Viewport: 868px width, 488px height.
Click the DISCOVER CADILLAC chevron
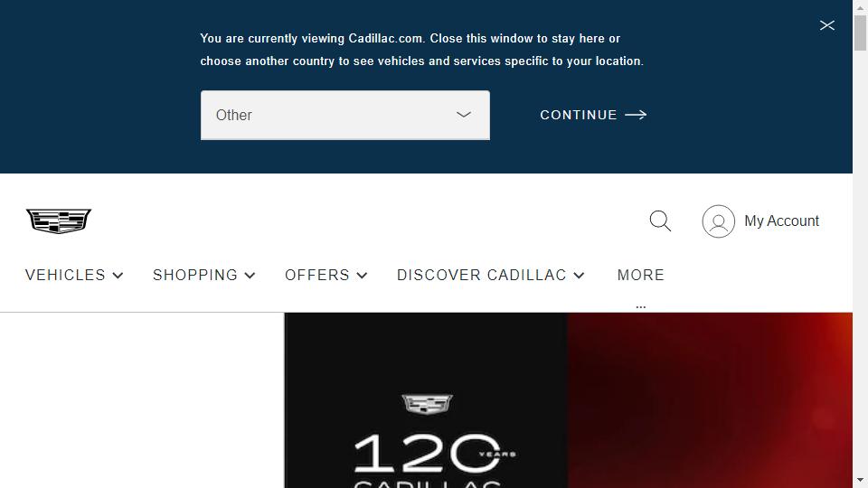point(579,276)
